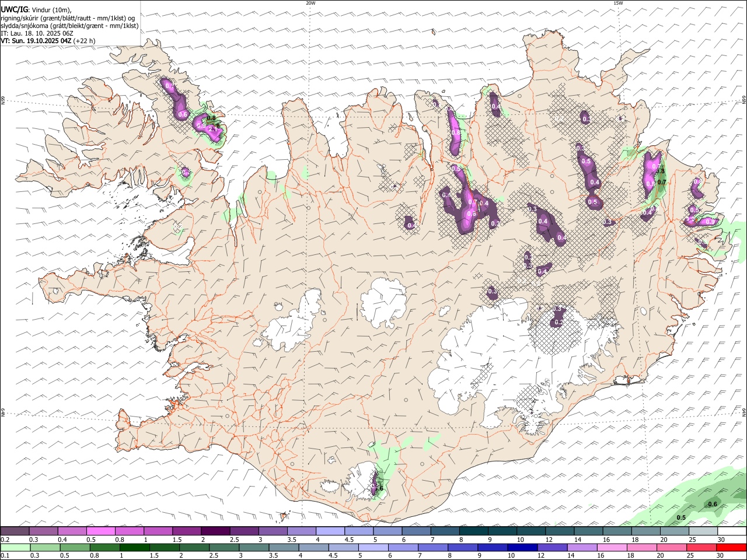This screenshot has height=560, width=747.
Task: Click the '0.5' label in offshore southeast rain area
Action: click(x=681, y=517)
